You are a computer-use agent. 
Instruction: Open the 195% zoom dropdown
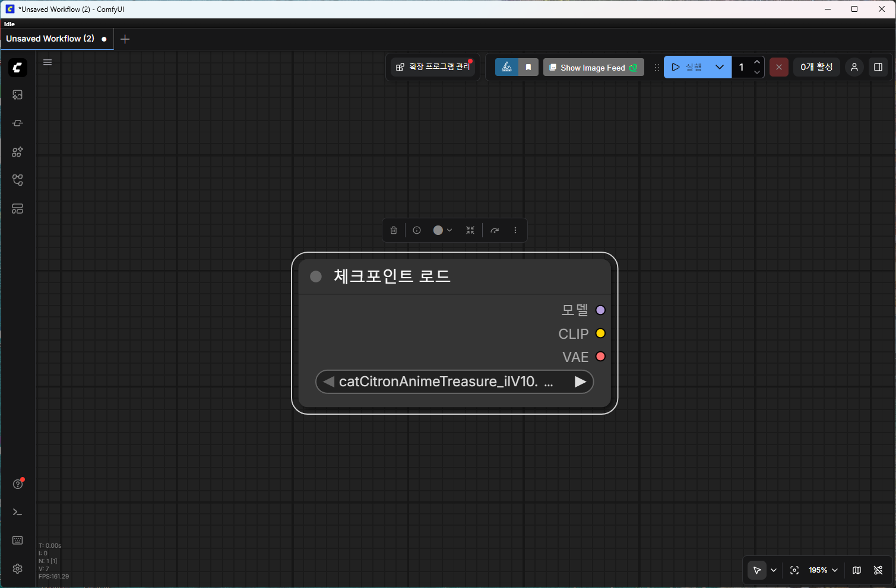click(x=823, y=570)
